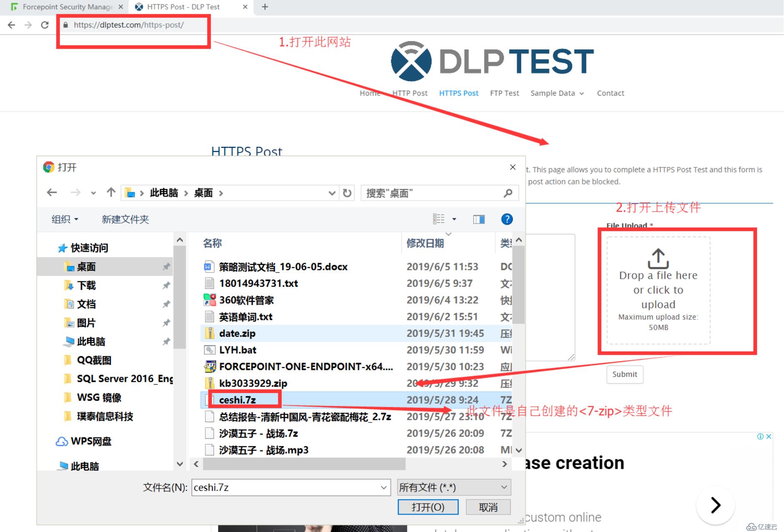
Task: Sort by the 修改日期 column header
Action: 425,243
